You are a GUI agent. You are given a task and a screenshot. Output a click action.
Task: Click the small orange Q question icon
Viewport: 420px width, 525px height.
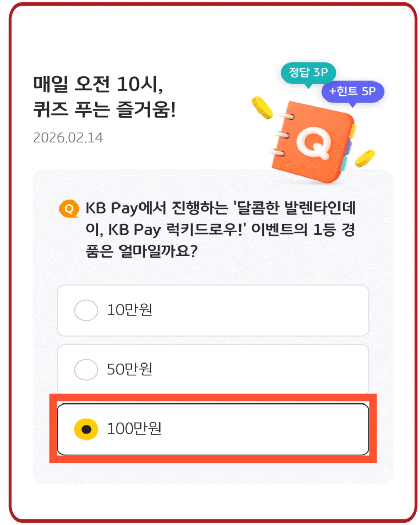click(69, 209)
